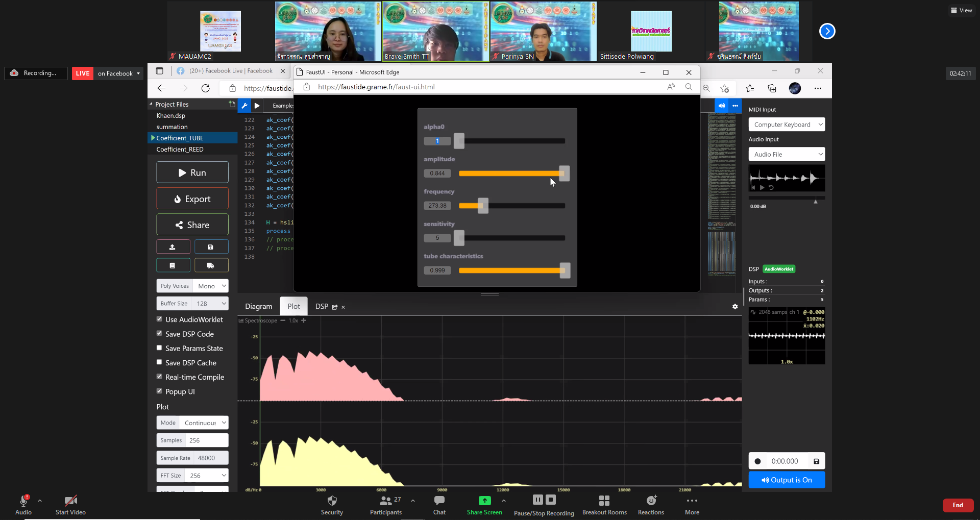
Task: Open the documentation book icon button
Action: point(173,265)
